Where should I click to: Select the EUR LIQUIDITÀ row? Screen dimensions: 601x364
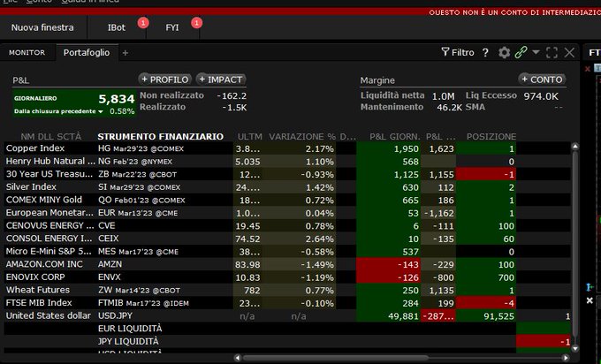point(287,329)
